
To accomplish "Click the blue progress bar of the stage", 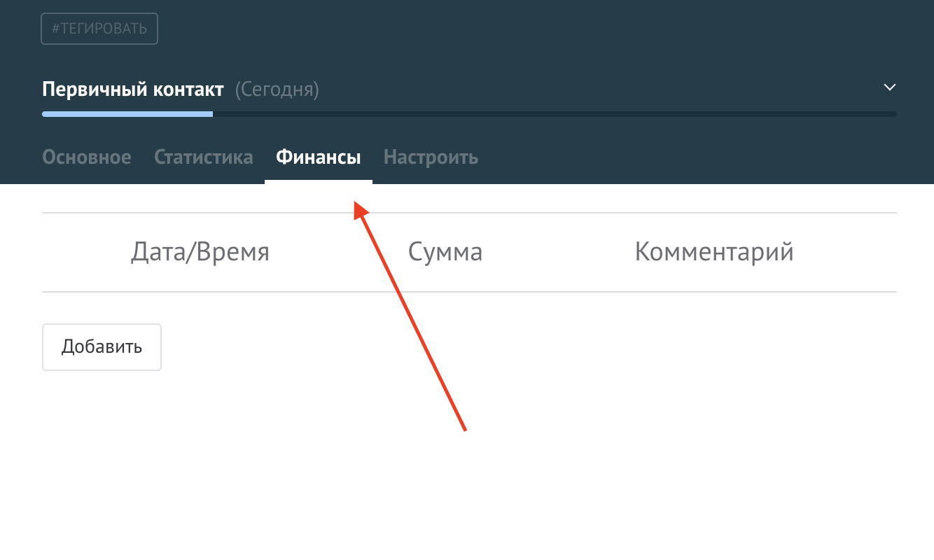I will pos(126,113).
